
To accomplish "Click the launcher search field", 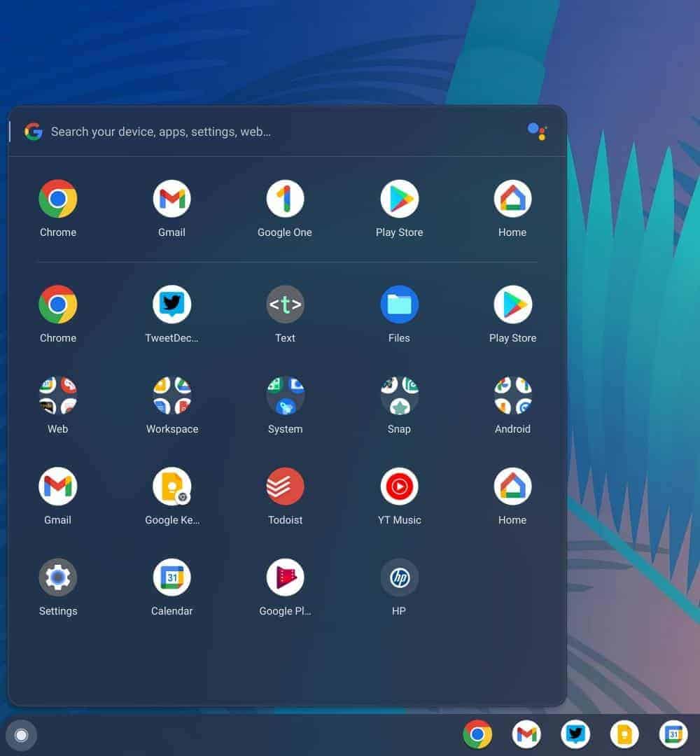I will 287,132.
